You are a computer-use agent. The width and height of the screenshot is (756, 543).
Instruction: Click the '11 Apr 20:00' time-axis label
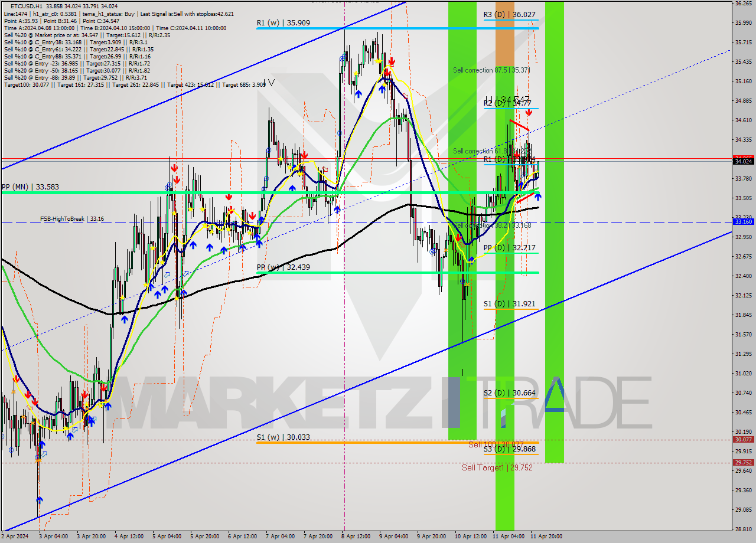point(546,537)
